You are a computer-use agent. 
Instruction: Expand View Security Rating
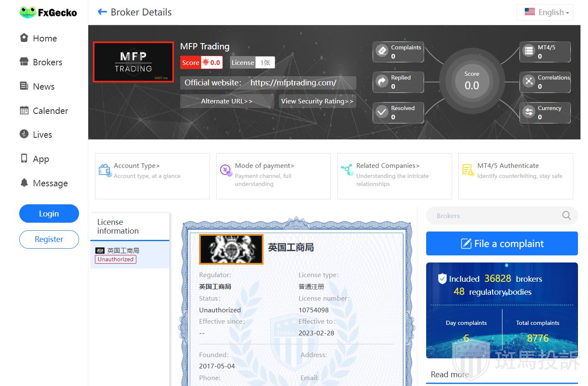click(317, 101)
